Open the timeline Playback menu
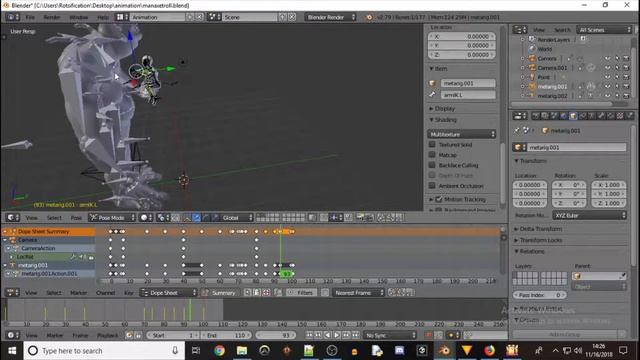This screenshot has width=640, height=360. coord(107,336)
